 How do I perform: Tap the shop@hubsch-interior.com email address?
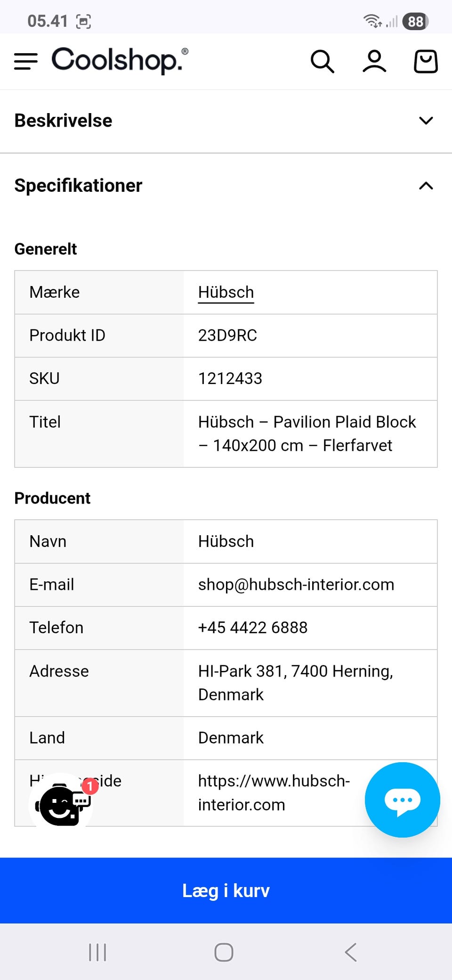[296, 585]
